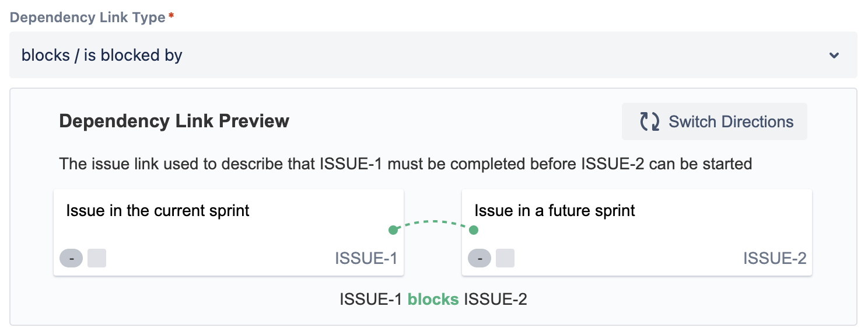
Task: Click the green "blocks" word in the summary
Action: [433, 300]
